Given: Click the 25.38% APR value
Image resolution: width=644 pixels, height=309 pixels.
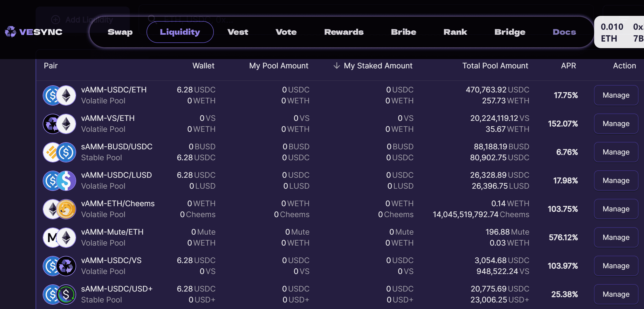Looking at the screenshot, I should click(565, 295).
